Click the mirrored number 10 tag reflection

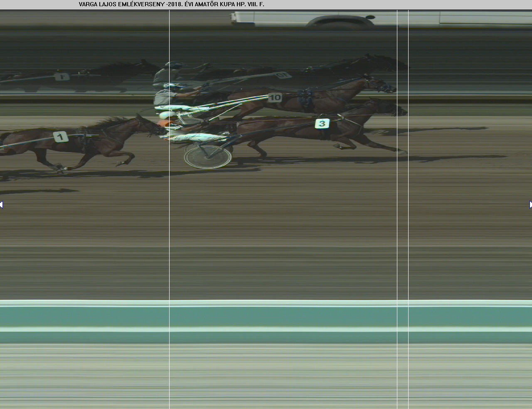283,75
